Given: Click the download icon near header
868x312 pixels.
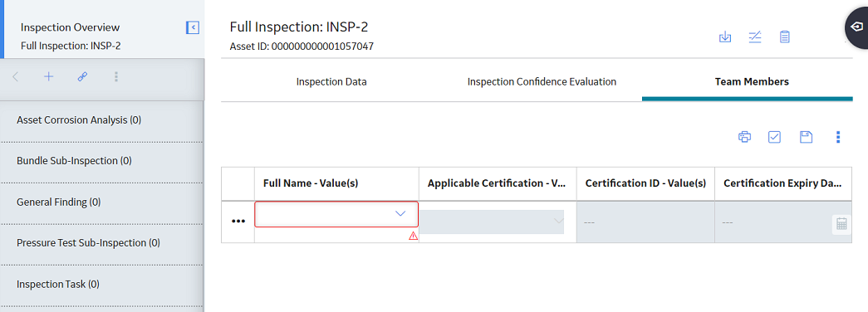Looking at the screenshot, I should [725, 37].
